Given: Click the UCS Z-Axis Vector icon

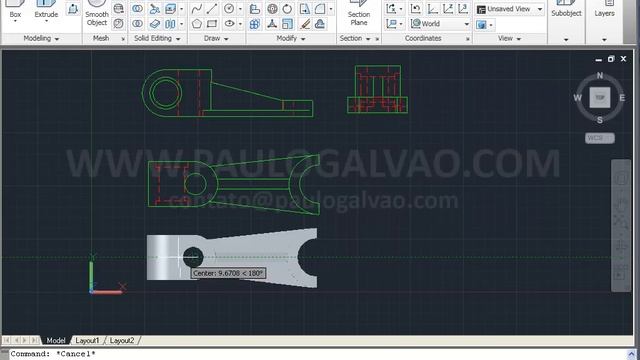Looking at the screenshot, I should (x=448, y=9).
